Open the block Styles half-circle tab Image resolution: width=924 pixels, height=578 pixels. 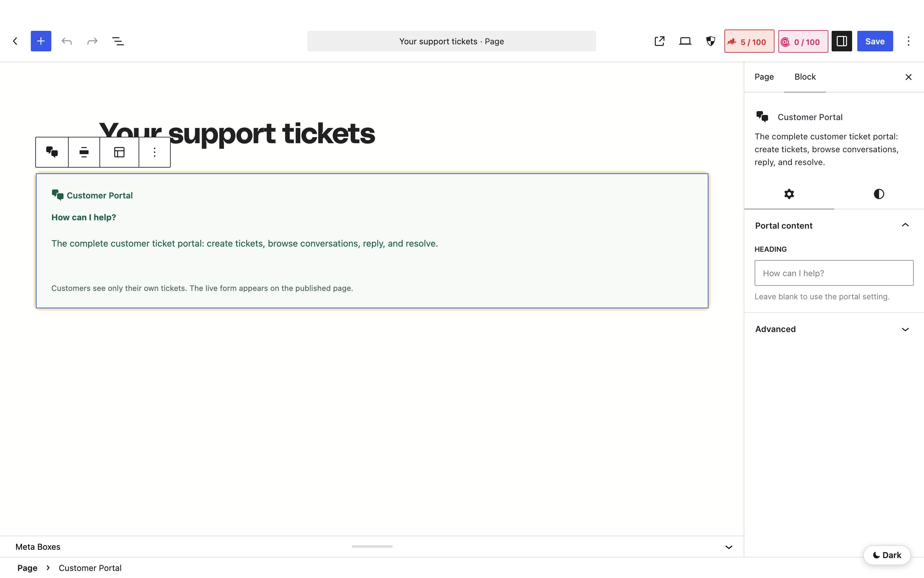tap(878, 194)
